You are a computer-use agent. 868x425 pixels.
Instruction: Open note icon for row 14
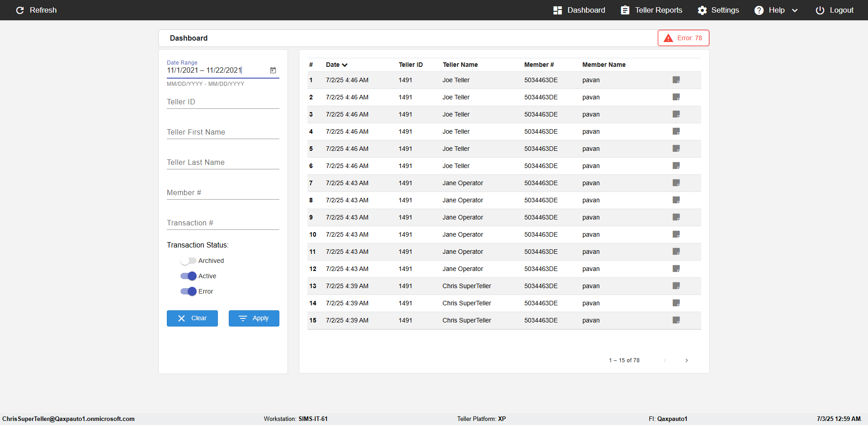676,303
